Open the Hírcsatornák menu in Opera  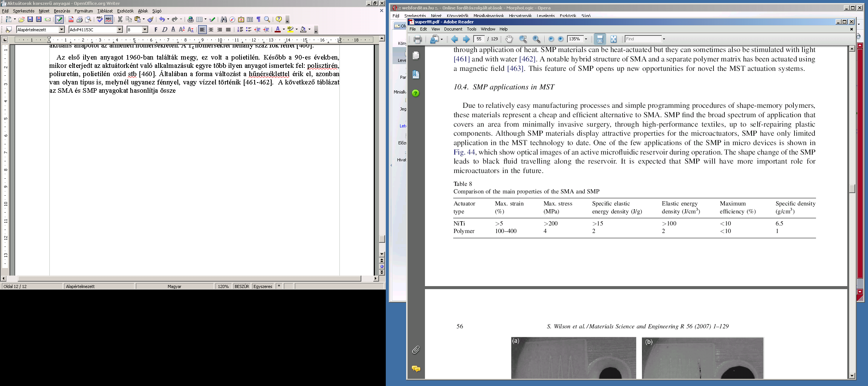[x=520, y=16]
